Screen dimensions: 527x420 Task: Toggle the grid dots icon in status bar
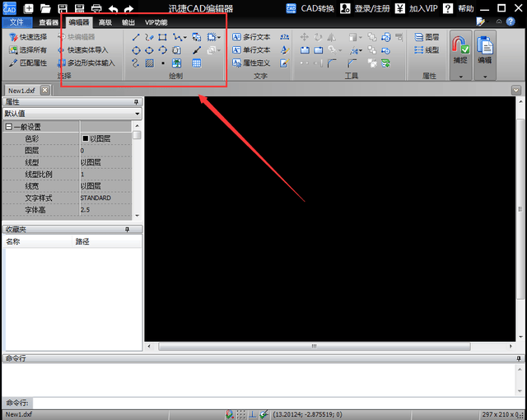pos(241,414)
